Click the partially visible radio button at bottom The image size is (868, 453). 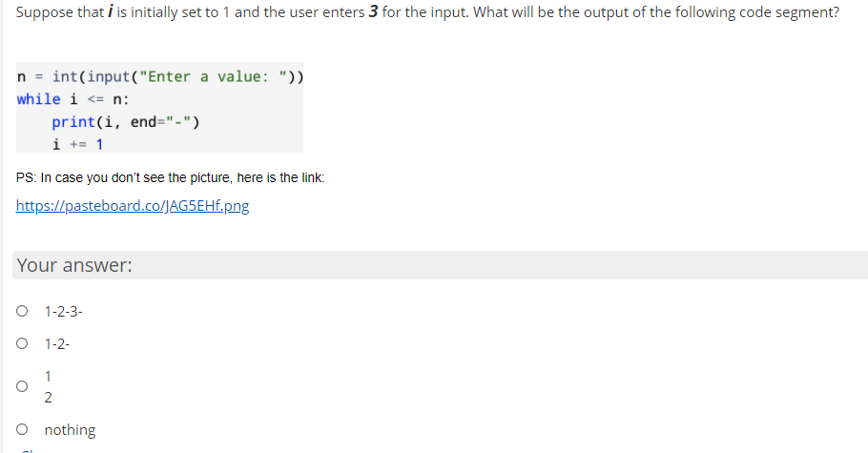coord(28,451)
